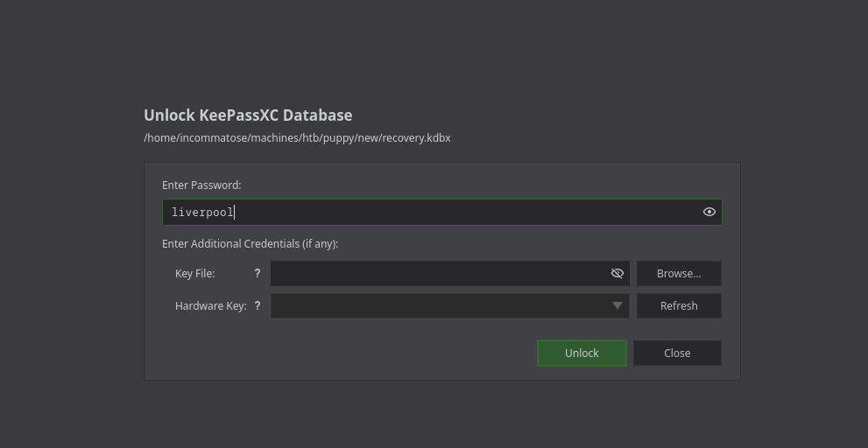Viewport: 868px width, 448px height.
Task: Toggle Key File visibility crossed-eye icon
Action: pyautogui.click(x=617, y=274)
